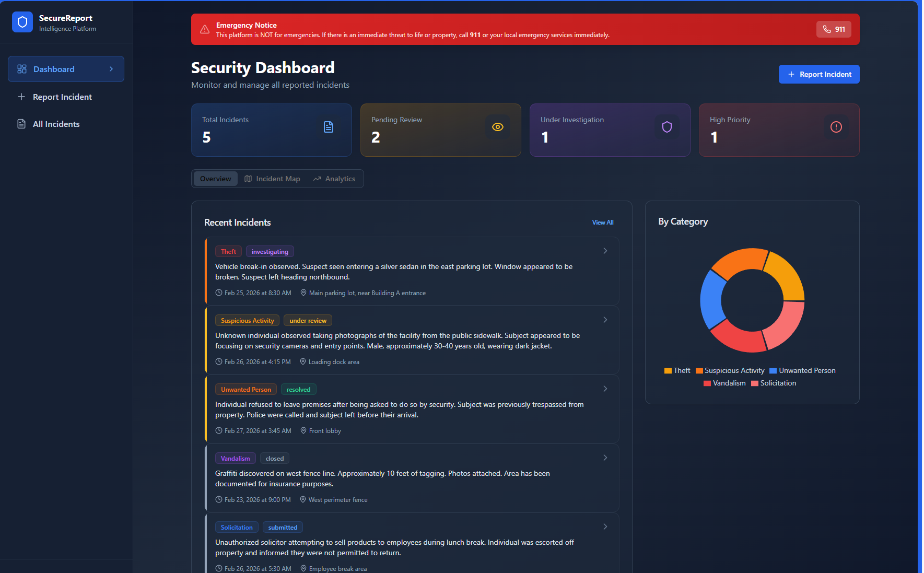Open Vandalism incident via its chevron
Viewport: 924px width, 573px height.
pos(605,458)
